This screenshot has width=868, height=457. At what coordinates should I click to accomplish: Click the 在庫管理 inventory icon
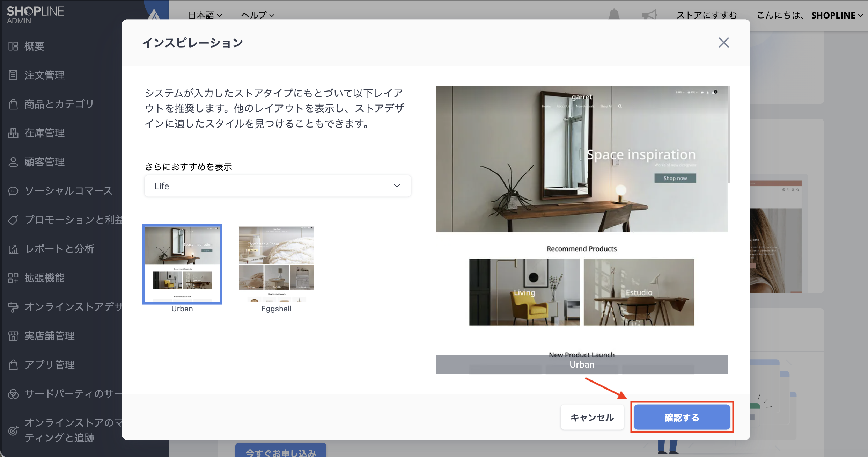(x=13, y=133)
